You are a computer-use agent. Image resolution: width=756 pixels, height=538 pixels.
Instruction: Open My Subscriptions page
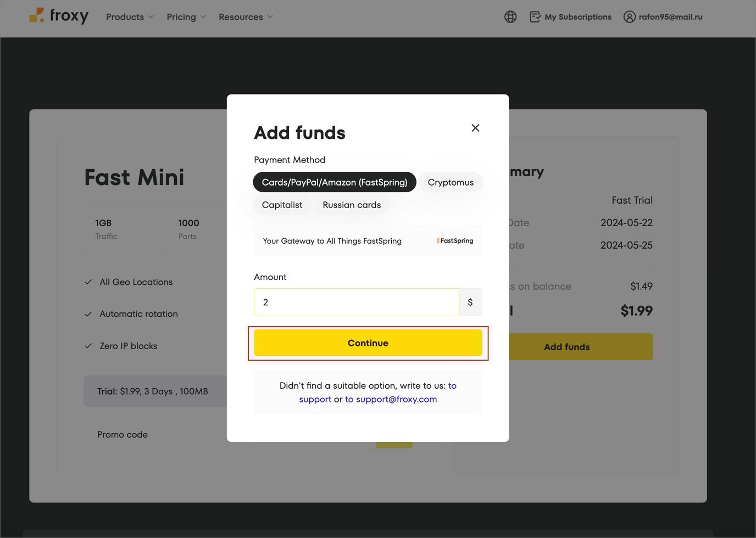pyautogui.click(x=577, y=17)
